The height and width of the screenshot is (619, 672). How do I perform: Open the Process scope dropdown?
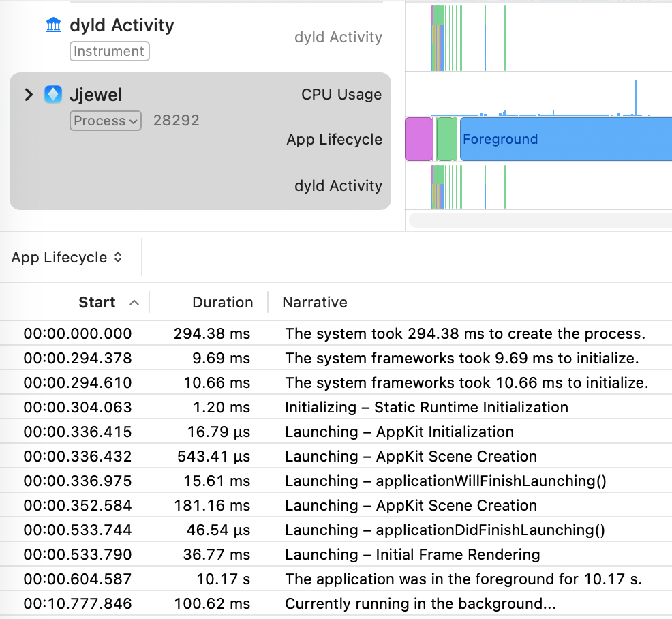105,121
